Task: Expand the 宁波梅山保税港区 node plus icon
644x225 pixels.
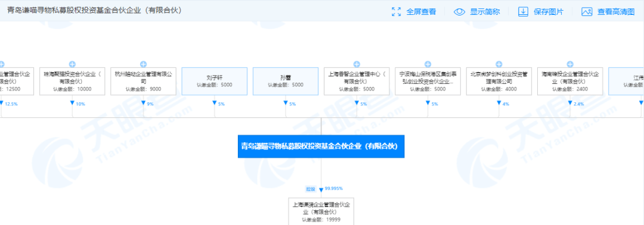Action: coord(428,64)
